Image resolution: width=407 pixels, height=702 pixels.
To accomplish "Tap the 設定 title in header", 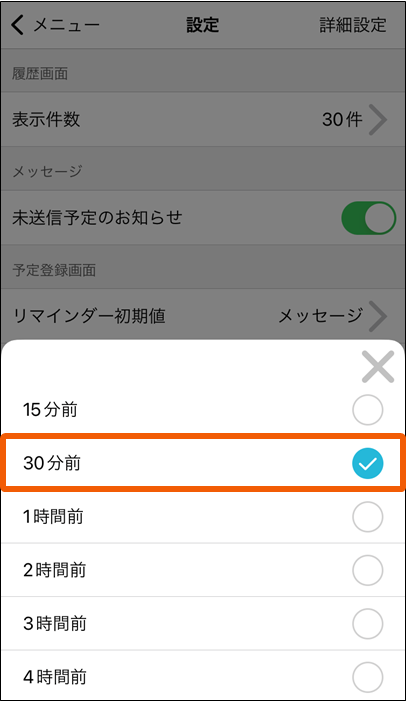I will (x=203, y=25).
